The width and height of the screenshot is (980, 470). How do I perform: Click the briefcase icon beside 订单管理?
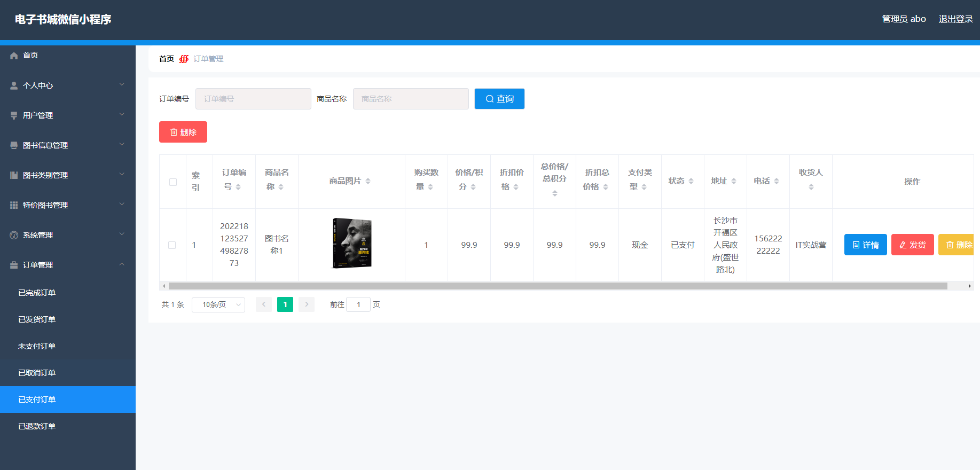[14, 265]
